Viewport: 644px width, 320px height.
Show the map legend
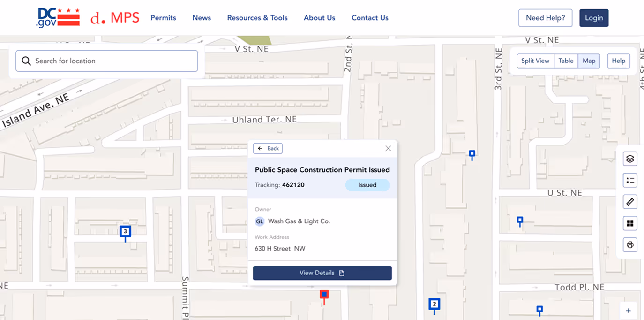pyautogui.click(x=629, y=180)
